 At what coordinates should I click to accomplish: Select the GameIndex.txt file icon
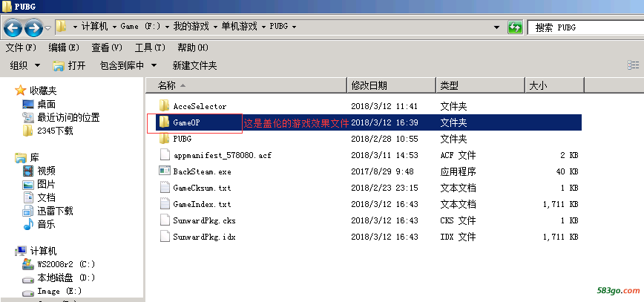click(164, 204)
